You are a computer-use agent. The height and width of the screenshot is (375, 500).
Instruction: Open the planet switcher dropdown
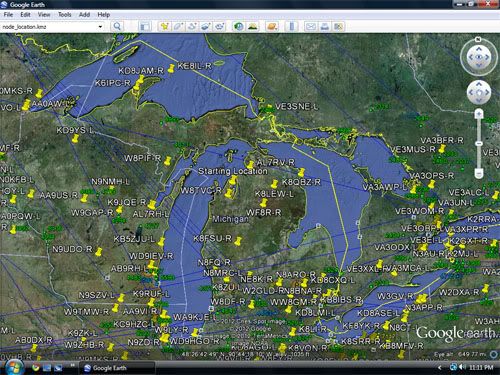coord(272,26)
